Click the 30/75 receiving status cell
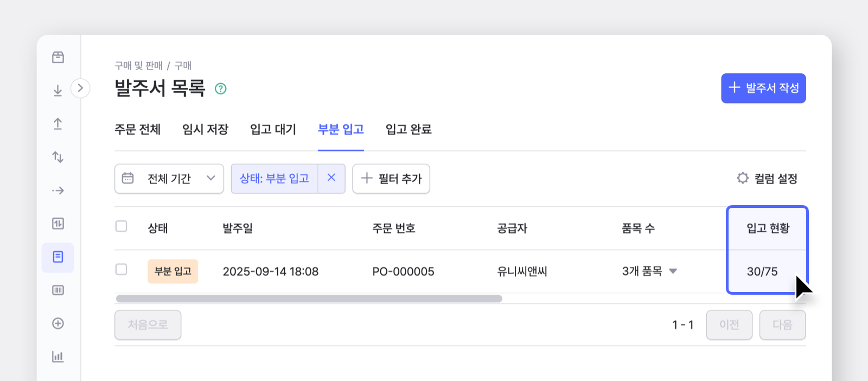Image resolution: width=868 pixels, height=381 pixels. 762,271
